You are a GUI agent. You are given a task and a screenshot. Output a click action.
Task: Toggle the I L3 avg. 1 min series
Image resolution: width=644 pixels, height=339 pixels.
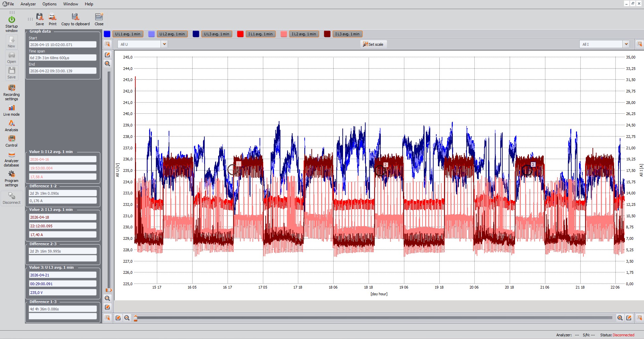pos(347,34)
